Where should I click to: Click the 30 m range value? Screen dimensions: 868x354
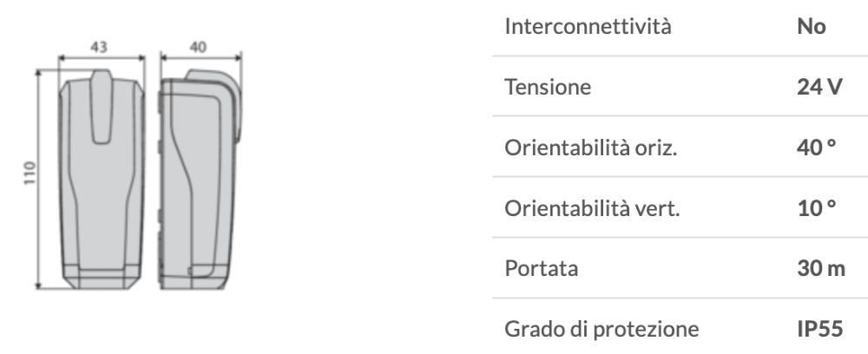coord(820,268)
